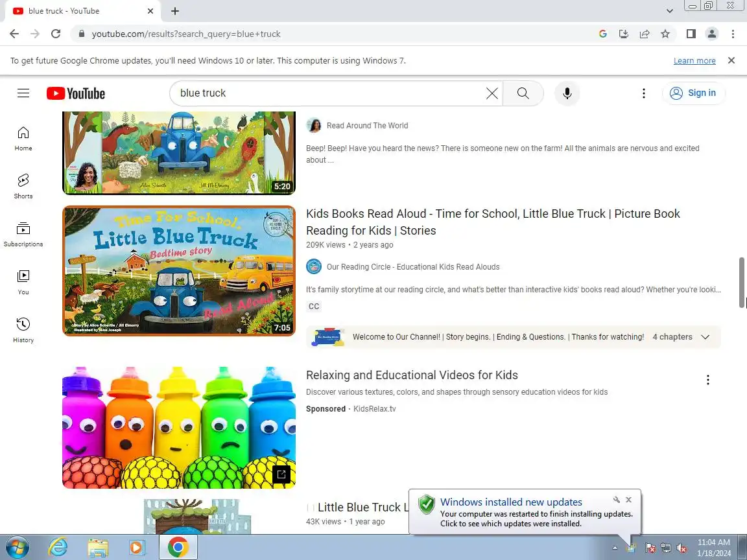Click the Chrome taskbar icon

click(x=178, y=547)
